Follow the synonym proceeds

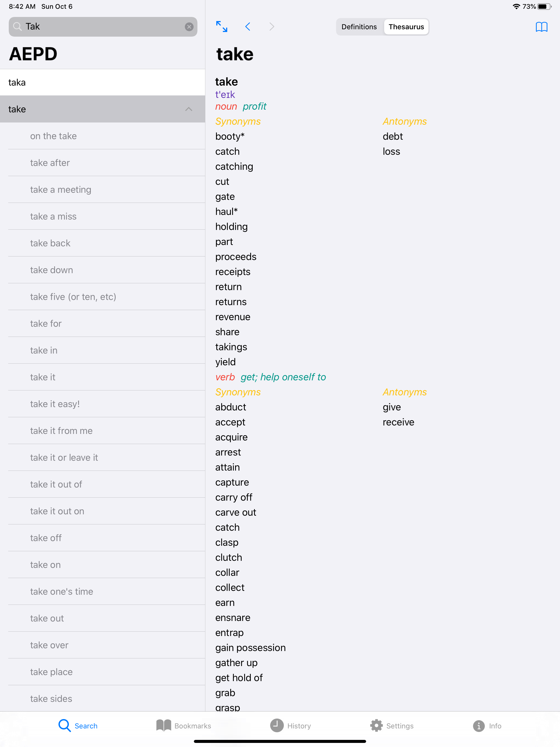[236, 257]
